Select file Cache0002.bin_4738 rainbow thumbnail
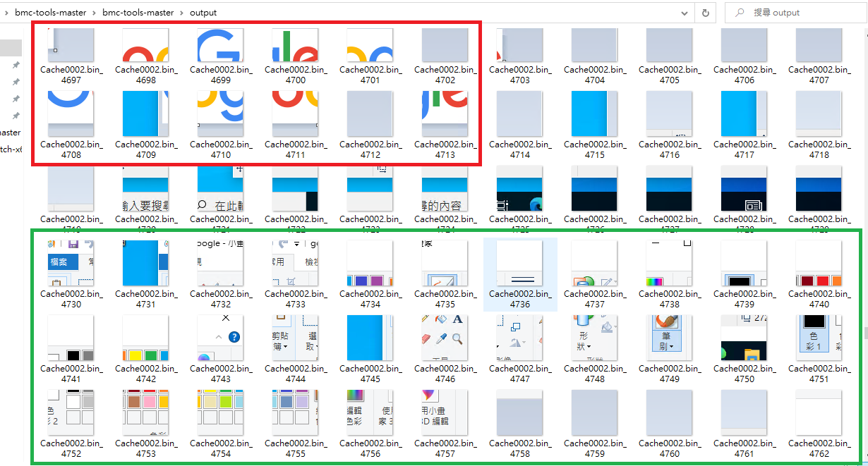This screenshot has width=868, height=466. (x=670, y=263)
